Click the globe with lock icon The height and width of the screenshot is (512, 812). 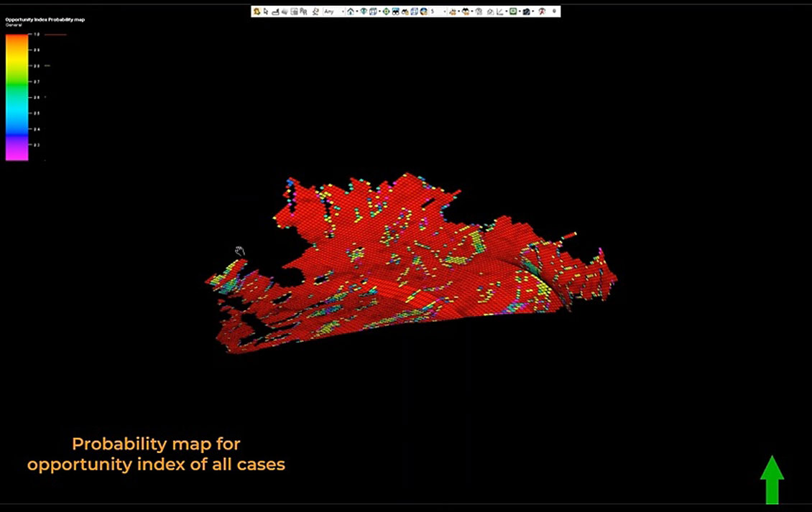click(x=424, y=11)
